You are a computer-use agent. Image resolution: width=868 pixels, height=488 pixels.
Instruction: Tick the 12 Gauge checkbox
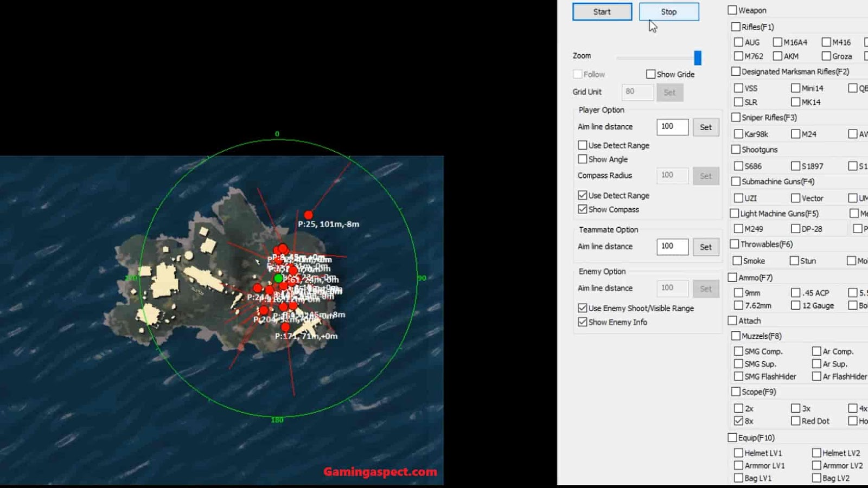coord(796,305)
